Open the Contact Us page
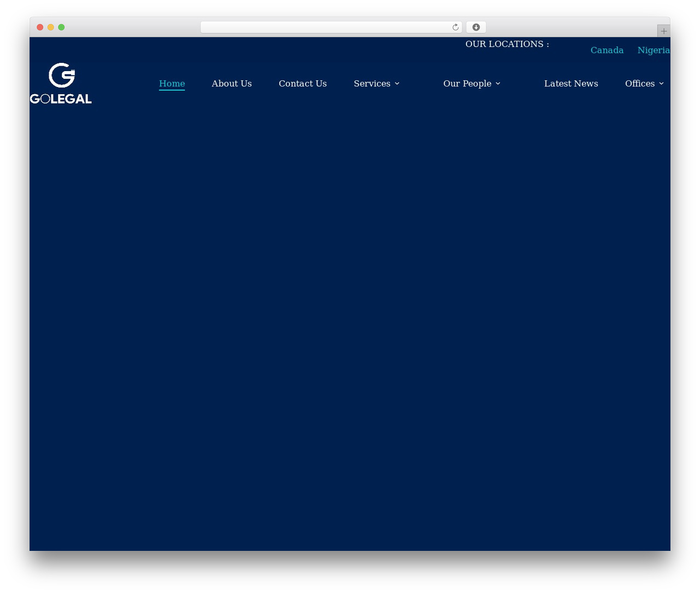Image resolution: width=700 pixels, height=593 pixels. (303, 84)
